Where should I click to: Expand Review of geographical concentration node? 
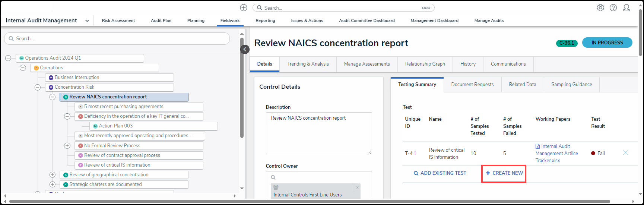pos(53,175)
